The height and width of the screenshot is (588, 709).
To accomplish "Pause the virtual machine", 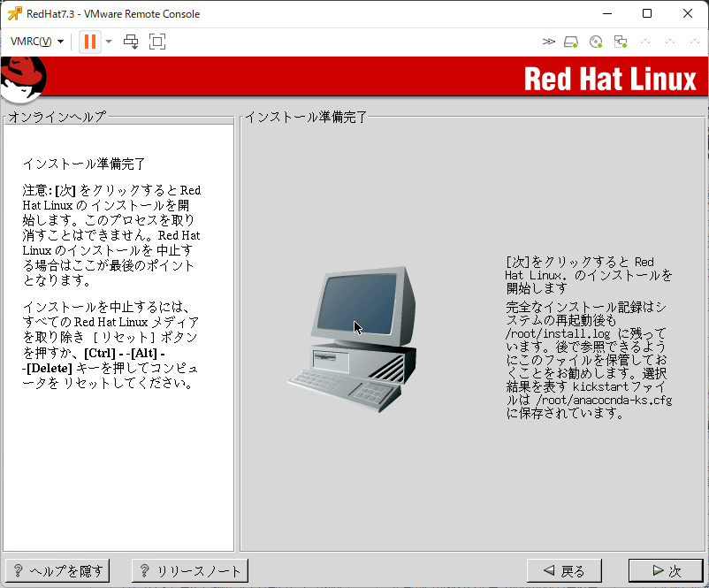I will [90, 42].
